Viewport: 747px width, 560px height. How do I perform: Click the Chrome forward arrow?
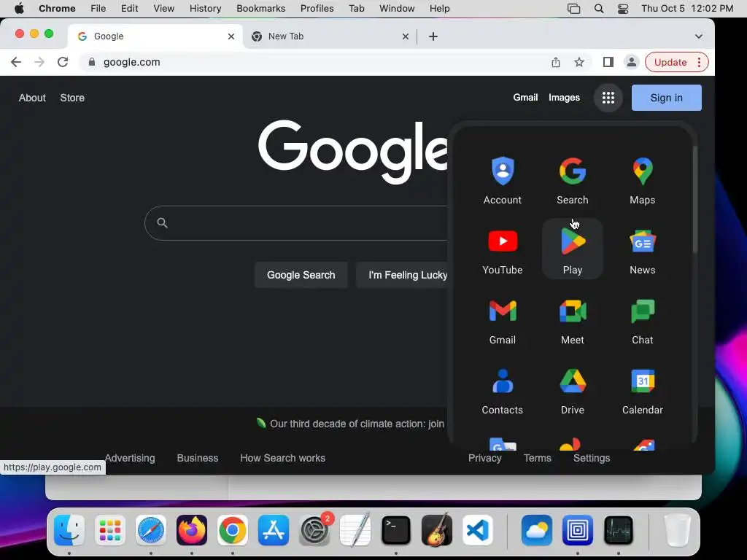(39, 62)
